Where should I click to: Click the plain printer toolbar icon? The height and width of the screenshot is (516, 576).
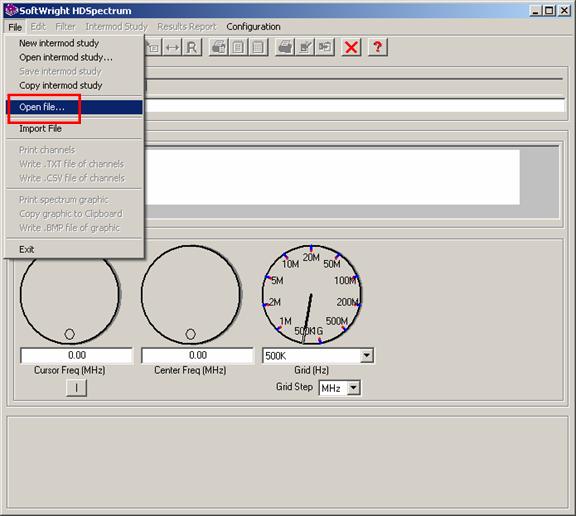point(285,47)
